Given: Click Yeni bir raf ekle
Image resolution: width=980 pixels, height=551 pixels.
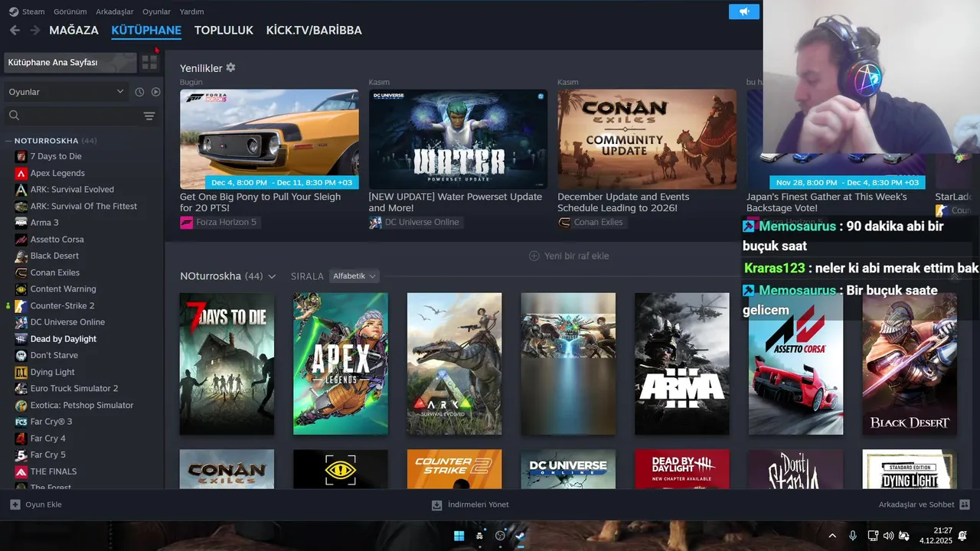Looking at the screenshot, I should pyautogui.click(x=569, y=256).
